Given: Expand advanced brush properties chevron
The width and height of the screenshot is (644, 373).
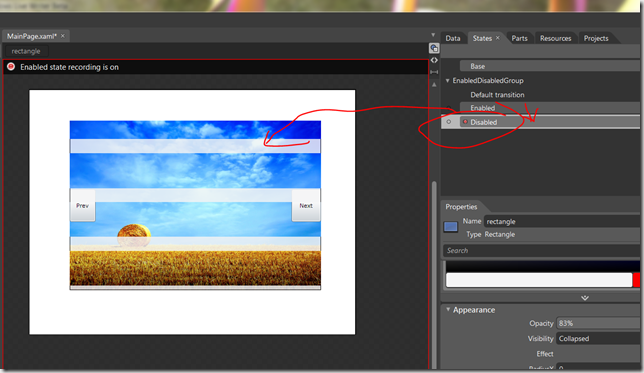Looking at the screenshot, I should [x=585, y=298].
